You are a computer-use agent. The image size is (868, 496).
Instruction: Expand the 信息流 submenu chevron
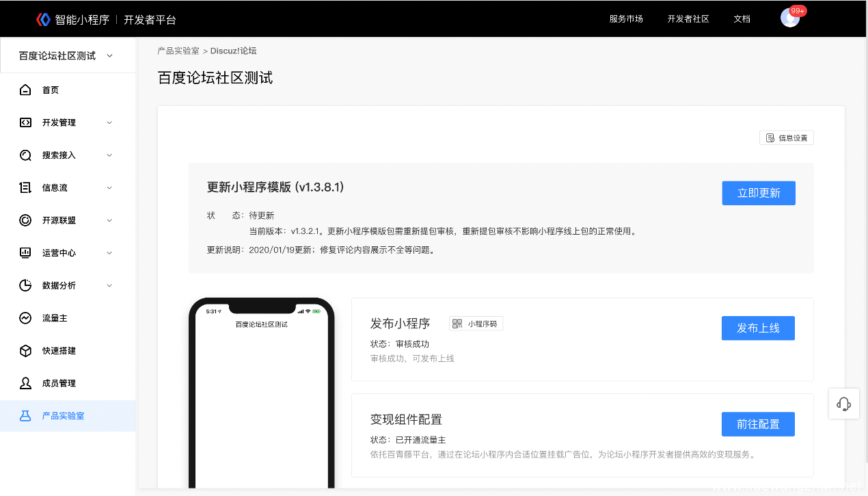tap(109, 188)
